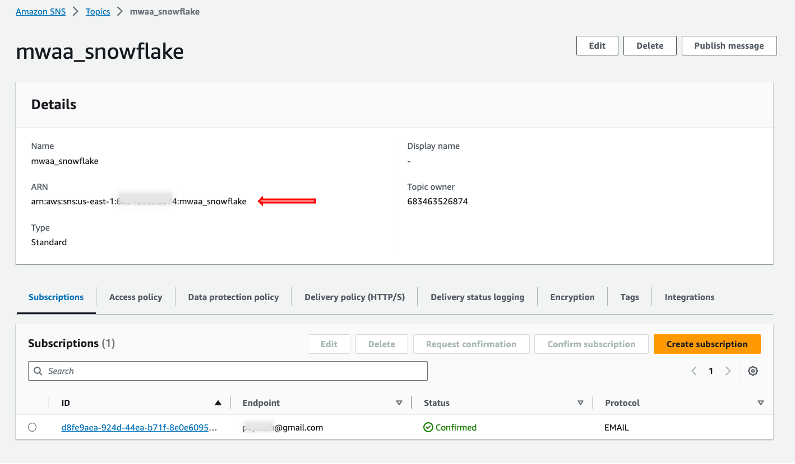The height and width of the screenshot is (464, 795).
Task: Open the Data protection policy tab
Action: [x=233, y=297]
